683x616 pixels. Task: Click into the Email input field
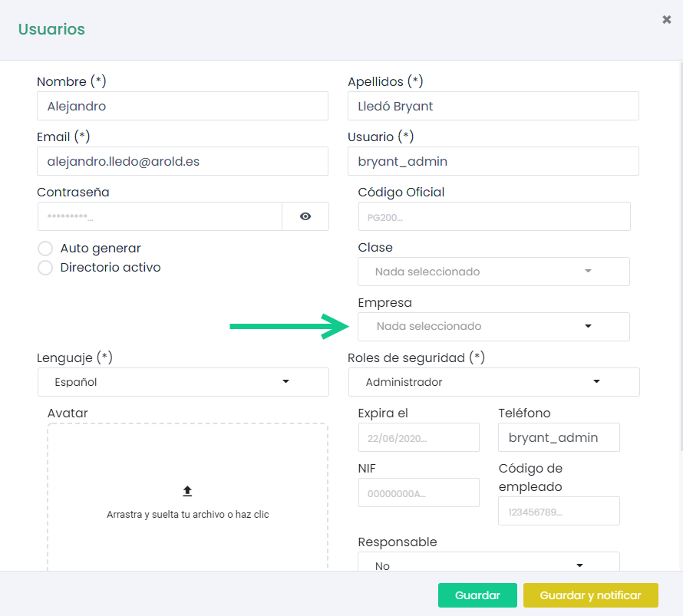tap(183, 161)
